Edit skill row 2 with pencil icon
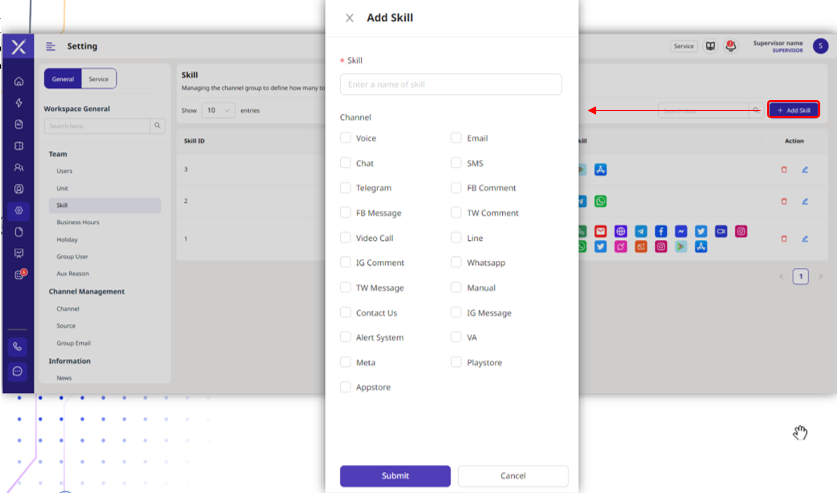Viewport: 837px width, 501px height. click(x=805, y=201)
